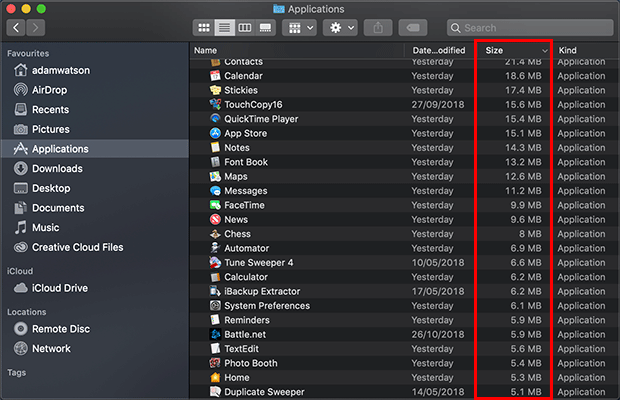
Task: Click into the Search field
Action: [530, 28]
